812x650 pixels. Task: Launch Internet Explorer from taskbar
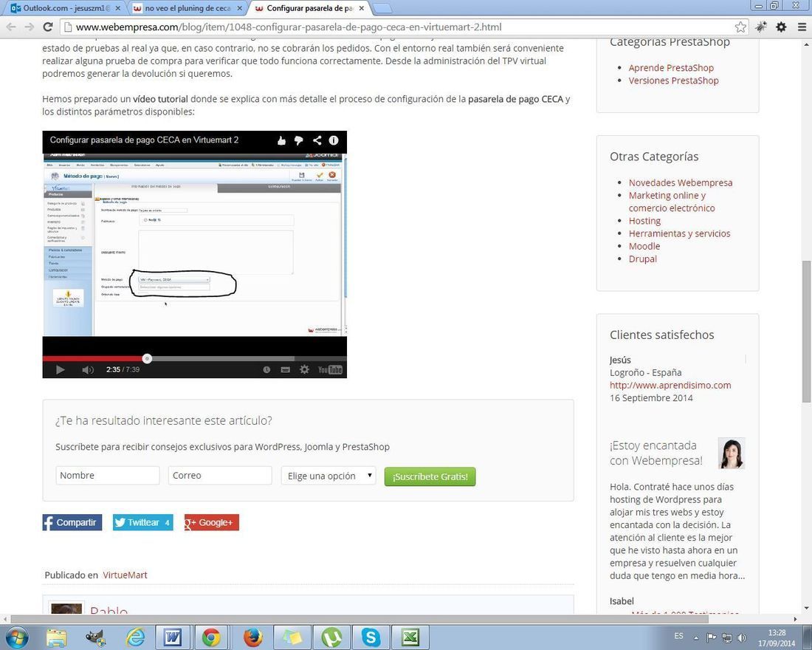coord(136,637)
